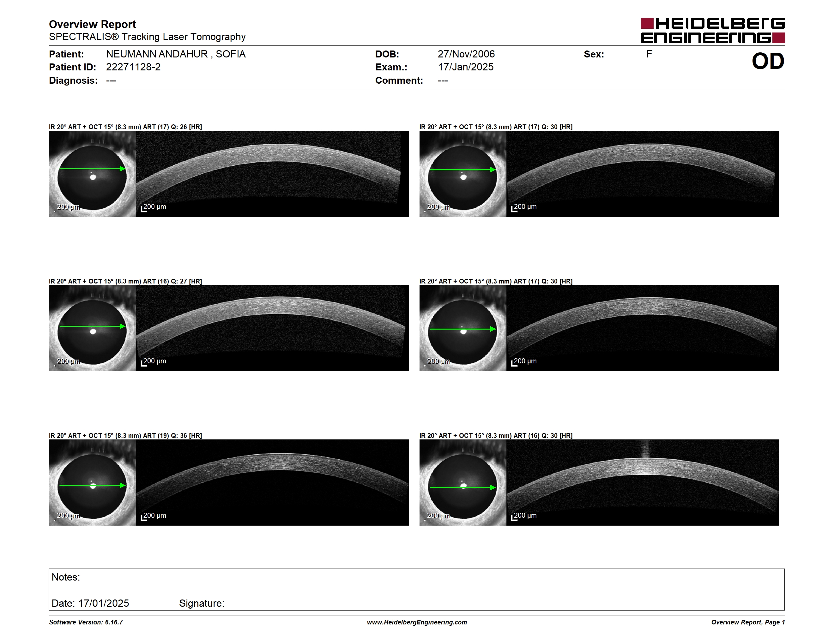The image size is (834, 644).
Task: Open the IR eye thumbnail for scan Q: 27
Action: (x=93, y=328)
